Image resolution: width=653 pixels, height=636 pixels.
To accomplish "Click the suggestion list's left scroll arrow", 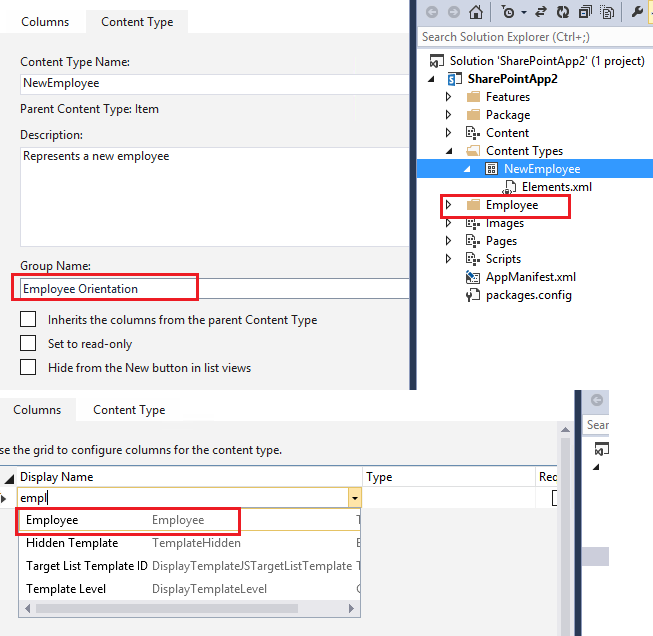I will coord(27,609).
